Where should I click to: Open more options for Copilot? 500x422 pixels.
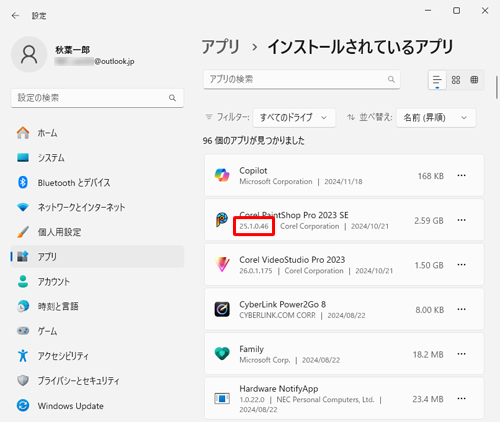point(461,176)
